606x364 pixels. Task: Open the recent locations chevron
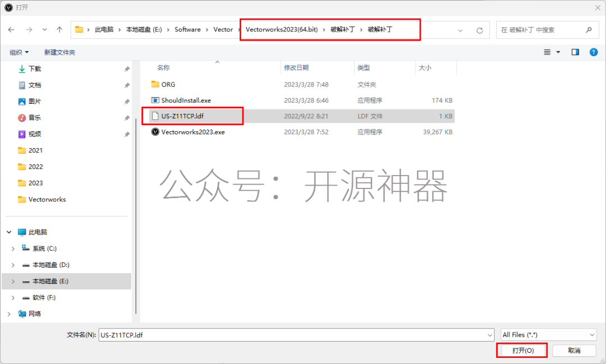tap(44, 30)
